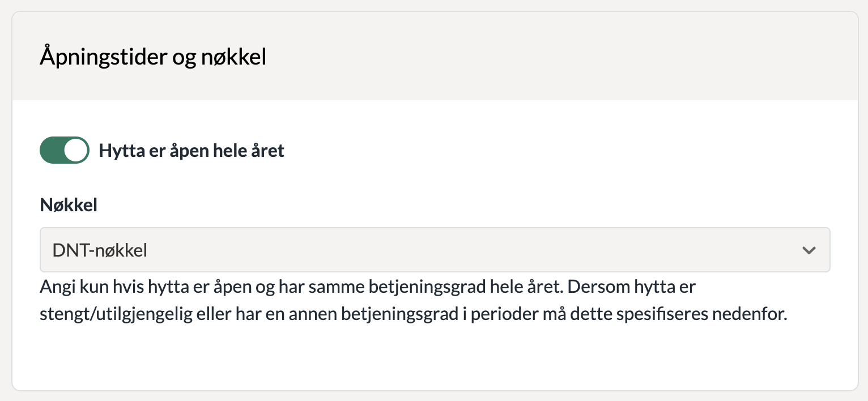Expand the DNT-nøkkel combo box
868x401 pixels.
(x=435, y=250)
